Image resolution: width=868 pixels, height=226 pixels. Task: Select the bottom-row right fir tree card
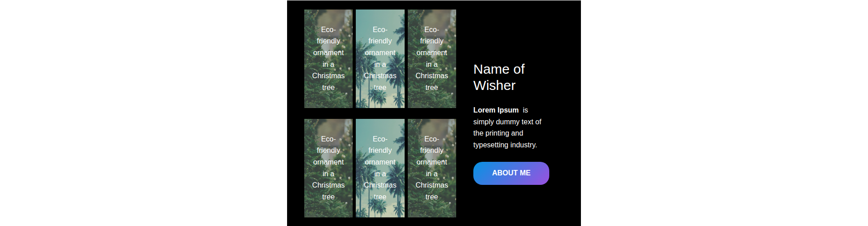432,168
